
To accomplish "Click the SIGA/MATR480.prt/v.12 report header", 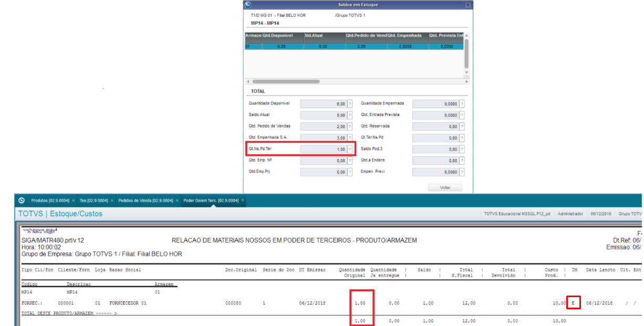I will click(52, 240).
